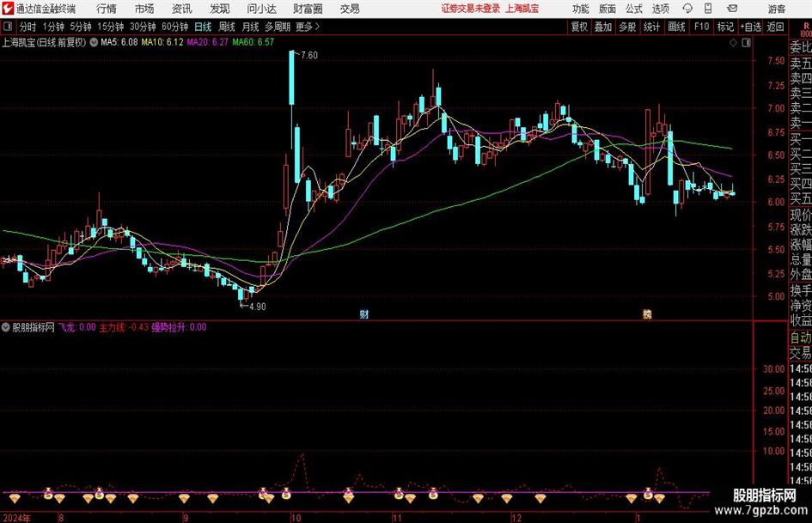
Task: Open the 问小达 menu
Action: point(261,9)
